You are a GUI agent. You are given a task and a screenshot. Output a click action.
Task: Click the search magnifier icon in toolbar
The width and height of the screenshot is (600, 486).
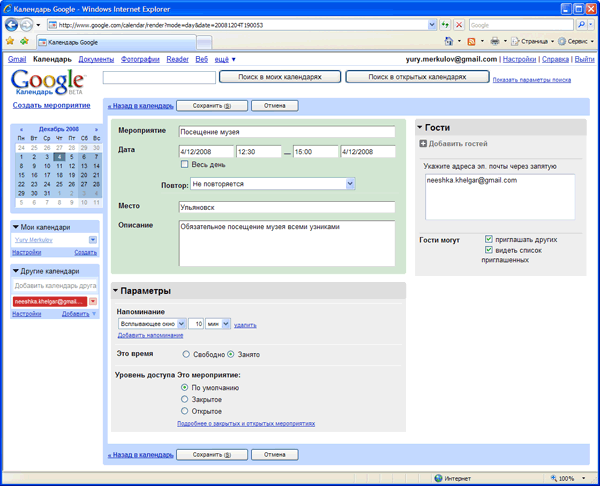click(581, 25)
